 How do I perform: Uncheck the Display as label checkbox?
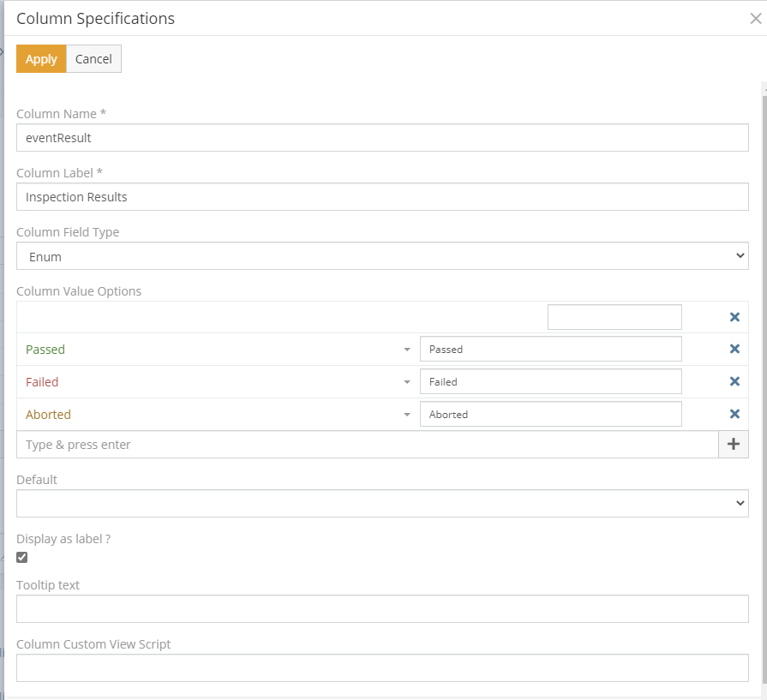(x=22, y=558)
